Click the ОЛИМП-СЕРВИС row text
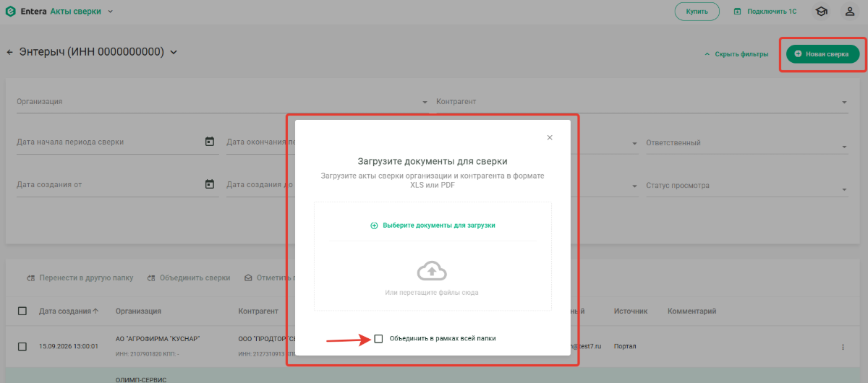868x383 pixels. pyautogui.click(x=142, y=379)
